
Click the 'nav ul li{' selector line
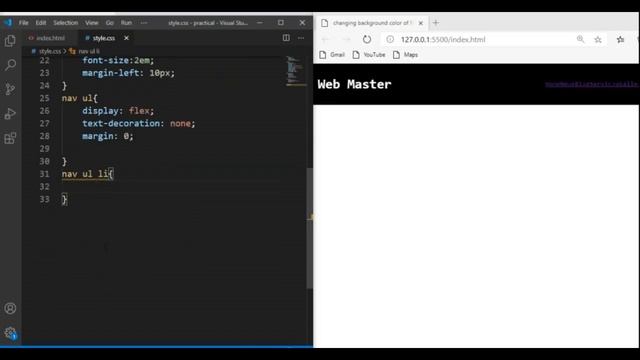[87, 174]
